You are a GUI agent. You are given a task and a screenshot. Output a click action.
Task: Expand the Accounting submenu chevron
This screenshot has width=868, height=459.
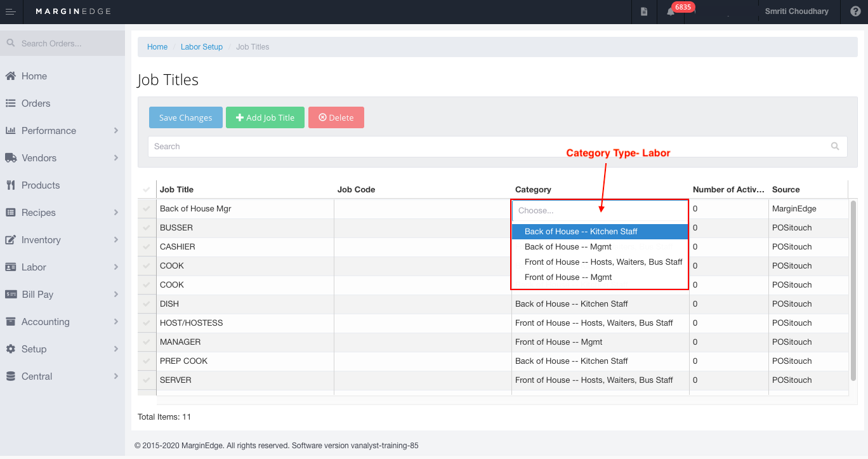click(x=116, y=321)
